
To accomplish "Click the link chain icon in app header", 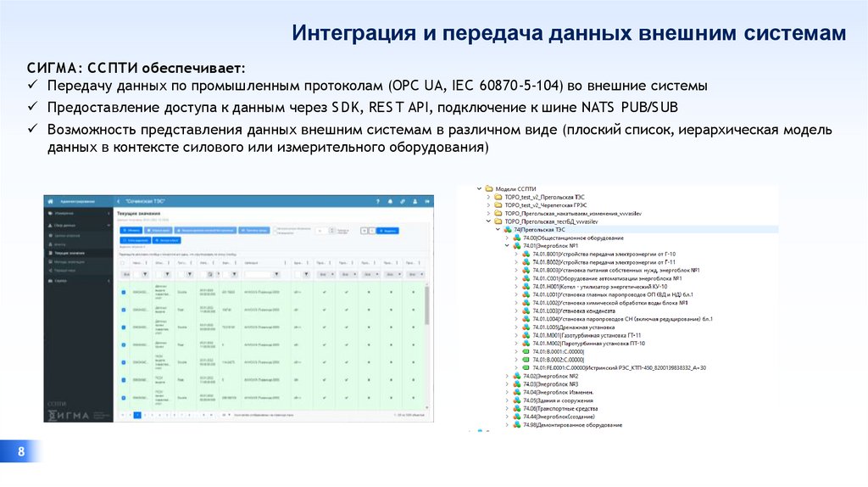I will pyautogui.click(x=403, y=202).
